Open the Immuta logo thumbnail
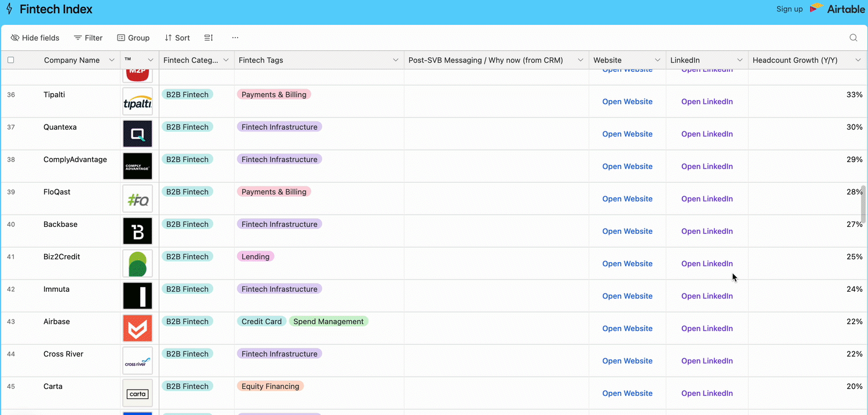Viewport: 868px width, 415px height. pos(138,296)
